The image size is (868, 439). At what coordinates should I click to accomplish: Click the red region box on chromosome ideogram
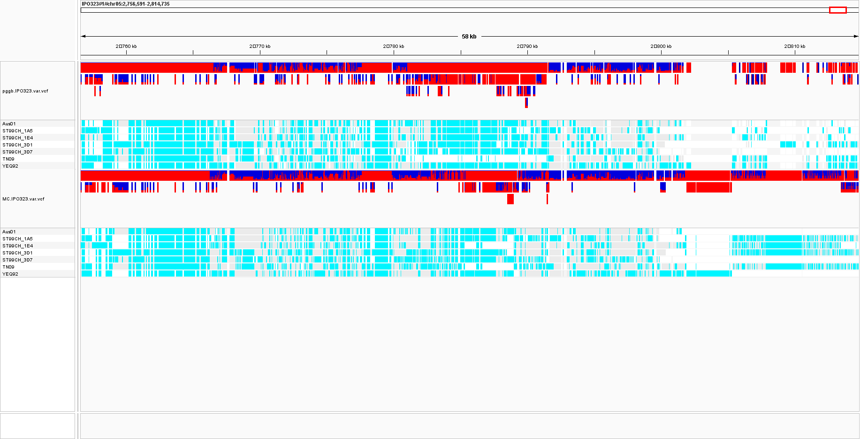[838, 10]
